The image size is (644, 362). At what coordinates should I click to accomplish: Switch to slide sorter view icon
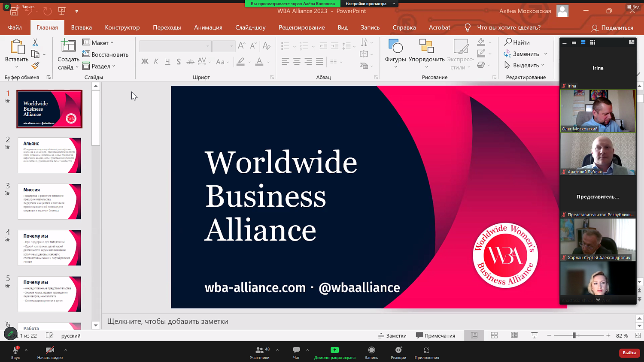[494, 335]
